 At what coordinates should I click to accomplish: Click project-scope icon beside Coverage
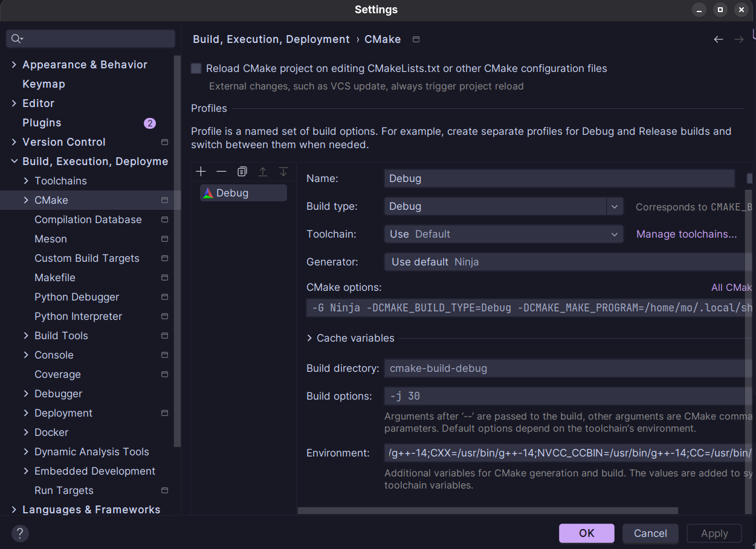(x=164, y=374)
